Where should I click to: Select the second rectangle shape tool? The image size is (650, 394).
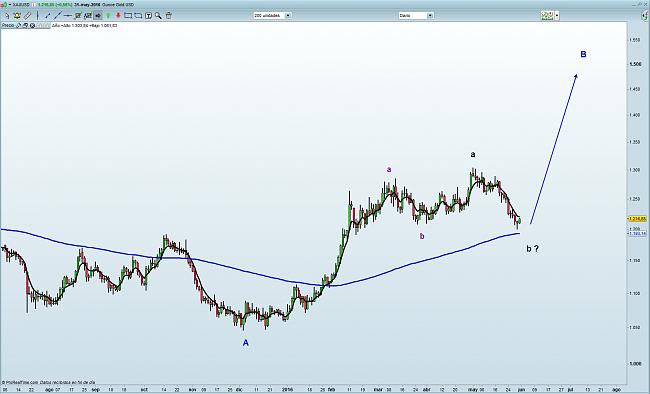pos(138,16)
